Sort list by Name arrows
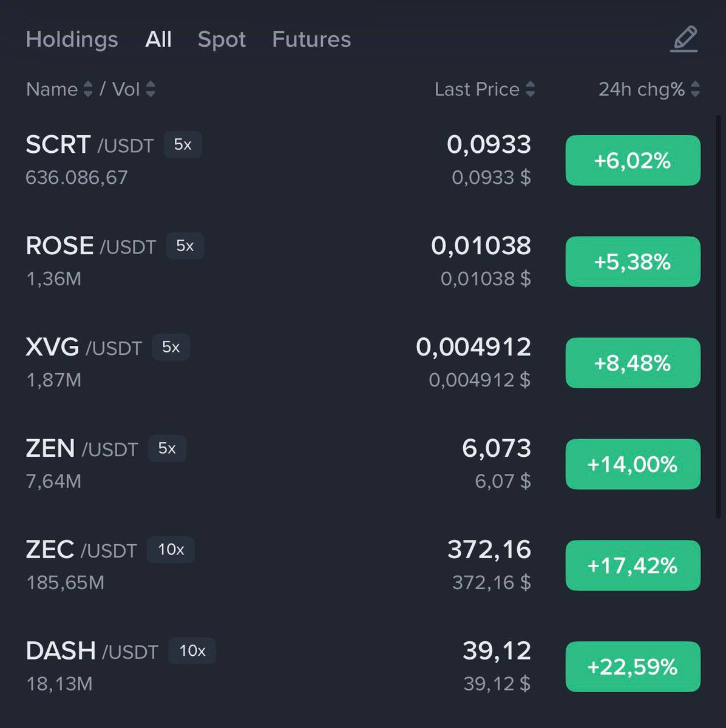 coord(88,89)
